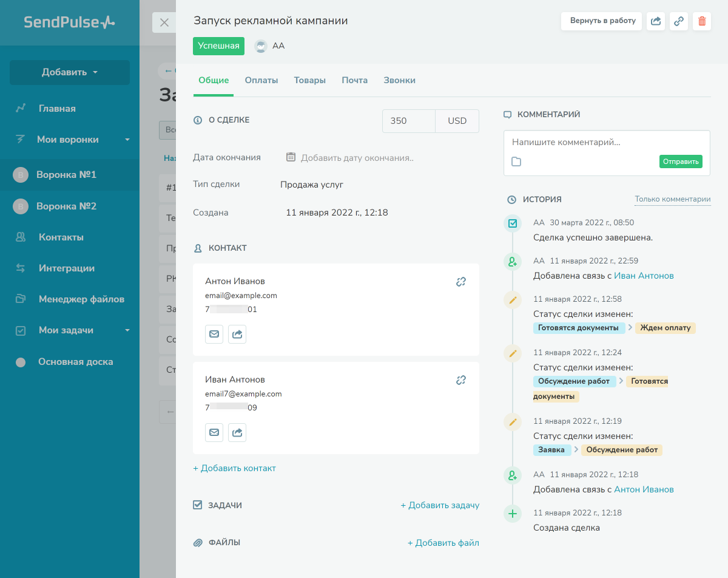Click the Успешная status badge
The width and height of the screenshot is (728, 578).
pyautogui.click(x=218, y=46)
